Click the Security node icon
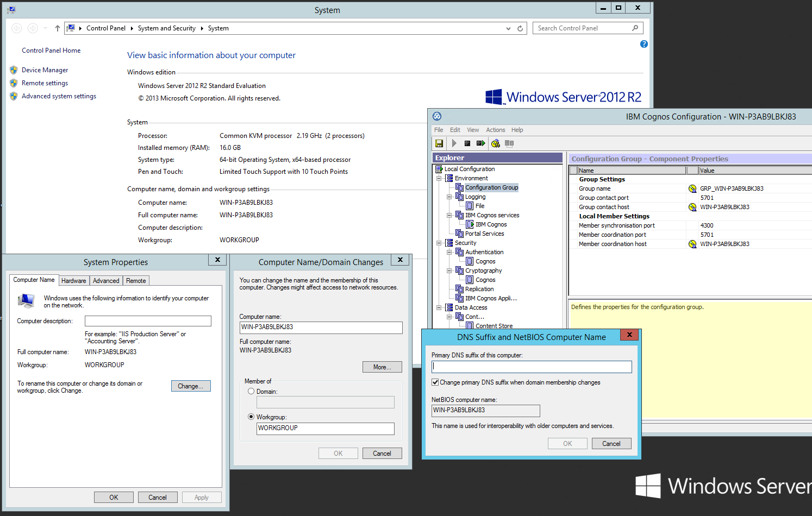812x516 pixels. pyautogui.click(x=449, y=243)
